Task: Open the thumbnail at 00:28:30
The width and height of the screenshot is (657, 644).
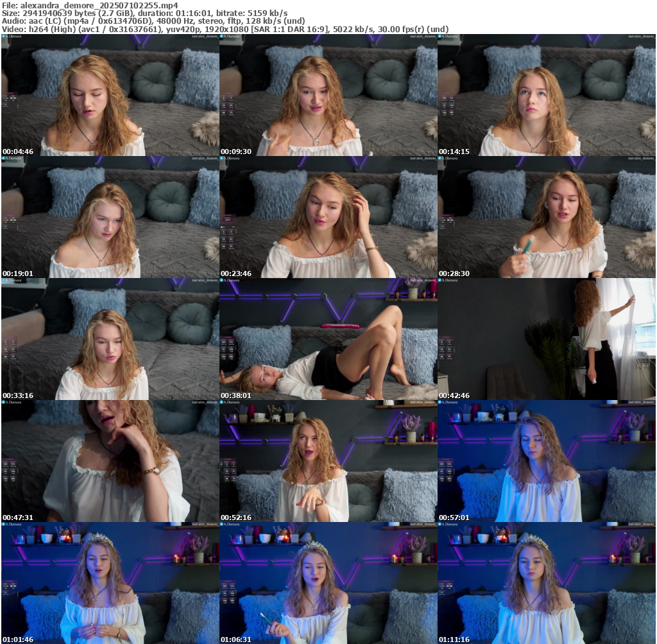Action: [547, 217]
